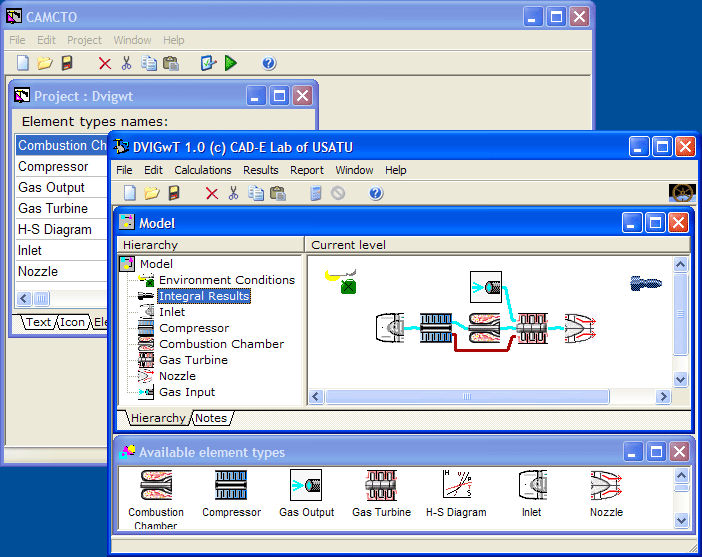Click steering wheel logo in DVIGwT toolbar

(682, 193)
